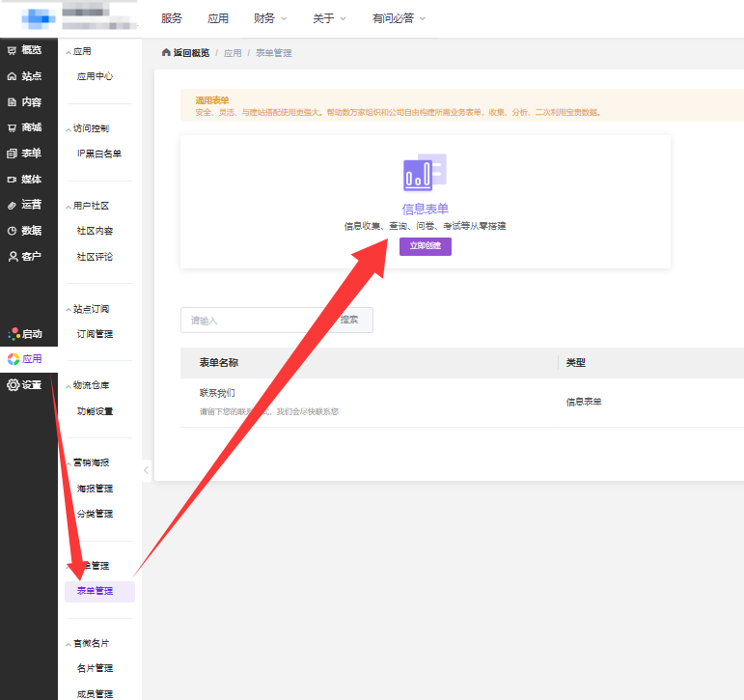Select 媒体 media sidebar icon

(x=13, y=179)
